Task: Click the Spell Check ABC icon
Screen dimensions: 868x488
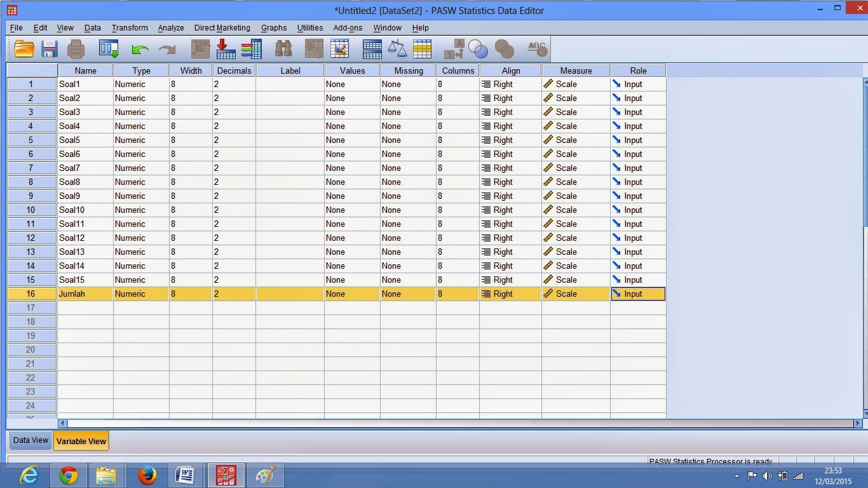Action: click(537, 48)
